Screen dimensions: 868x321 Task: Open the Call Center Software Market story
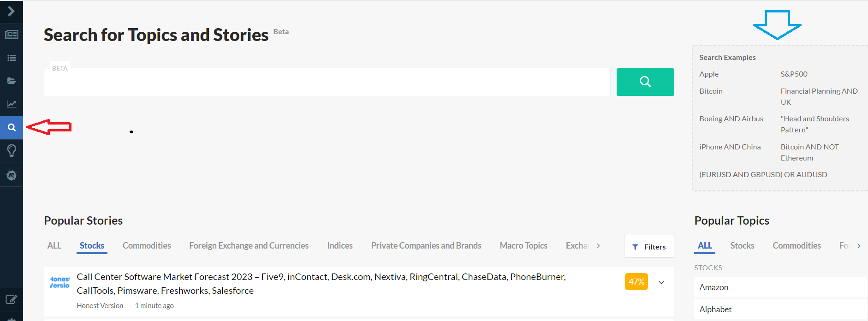(321, 284)
